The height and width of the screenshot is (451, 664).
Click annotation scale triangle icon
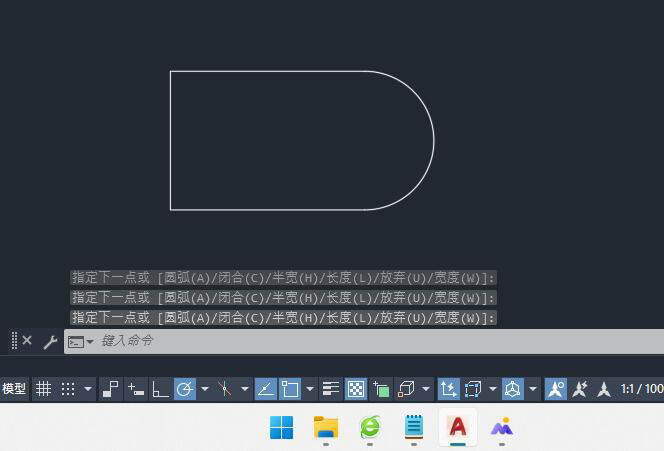tap(604, 389)
